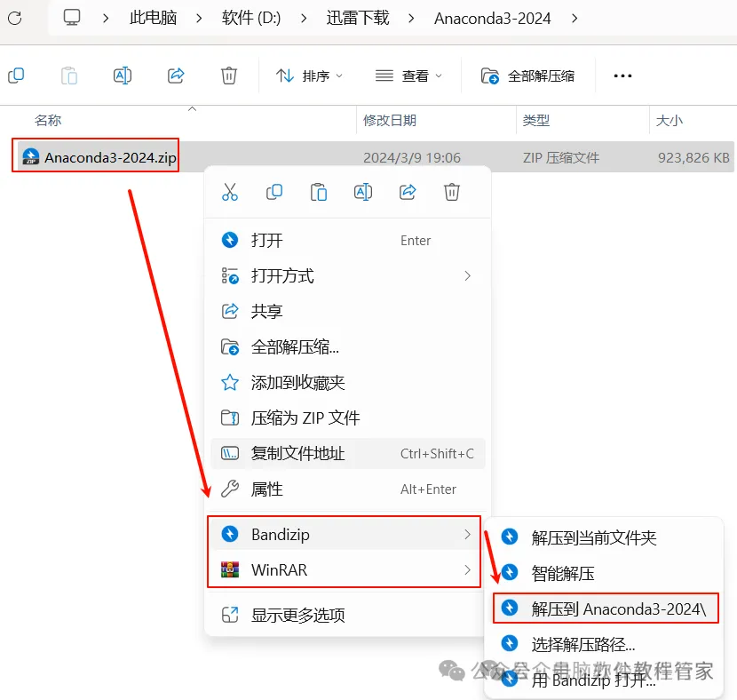Click the toolbar rename icon
Viewport: 737px width, 700px height.
[x=123, y=76]
